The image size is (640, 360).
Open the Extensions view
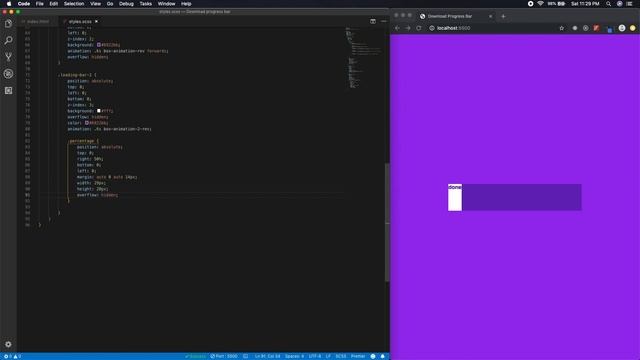8,90
